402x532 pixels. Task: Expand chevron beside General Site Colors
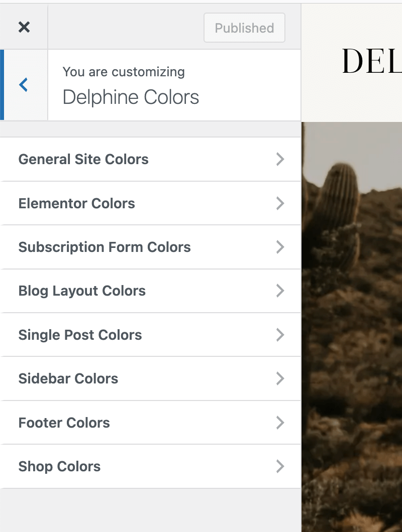pos(280,159)
